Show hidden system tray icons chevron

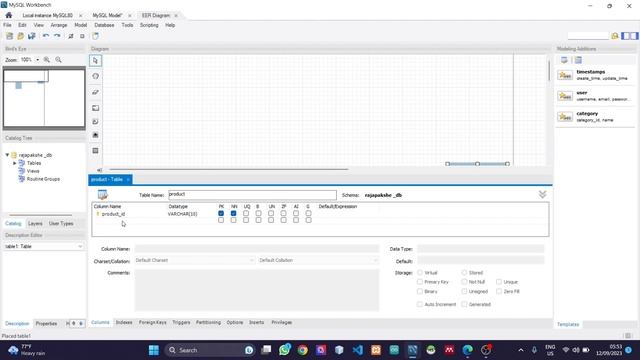pyautogui.click(x=521, y=350)
